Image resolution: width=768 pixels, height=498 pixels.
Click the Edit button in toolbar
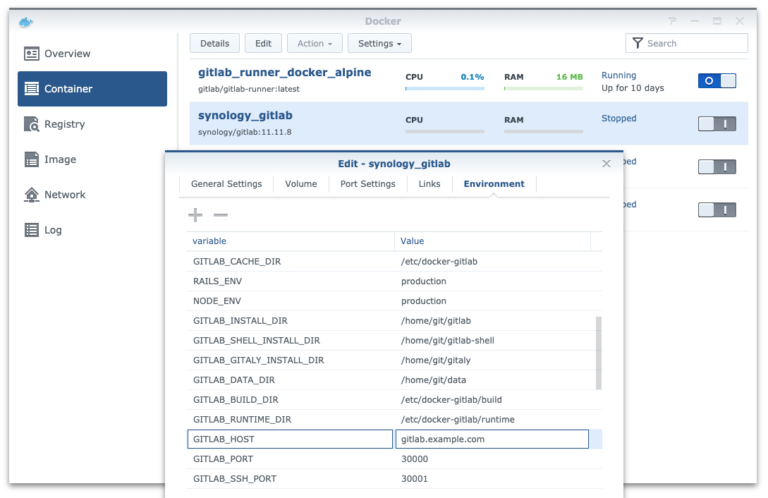263,44
